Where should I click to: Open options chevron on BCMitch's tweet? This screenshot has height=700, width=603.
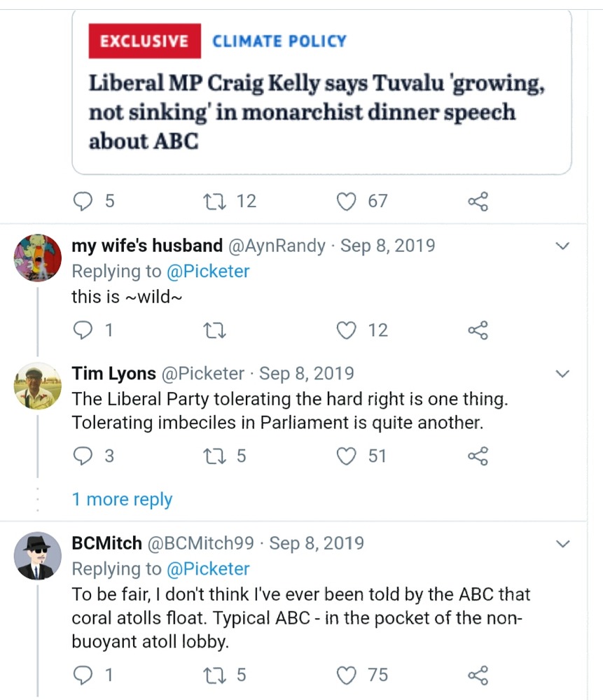(562, 544)
